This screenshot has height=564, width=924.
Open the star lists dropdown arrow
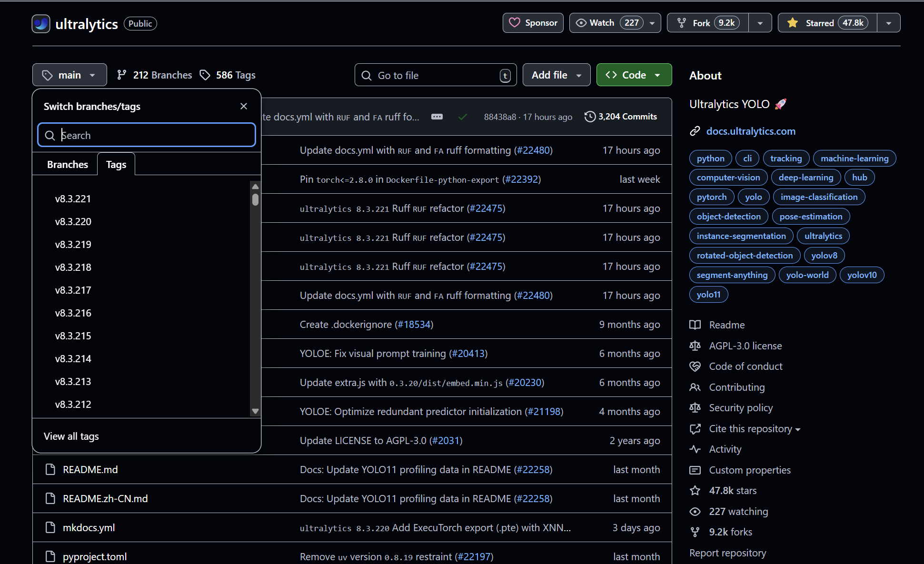888,23
